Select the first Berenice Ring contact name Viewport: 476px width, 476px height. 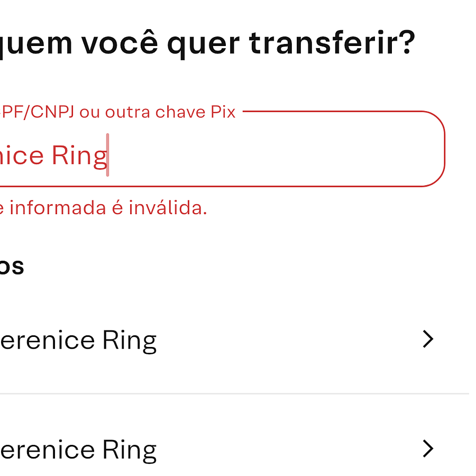pyautogui.click(x=78, y=341)
